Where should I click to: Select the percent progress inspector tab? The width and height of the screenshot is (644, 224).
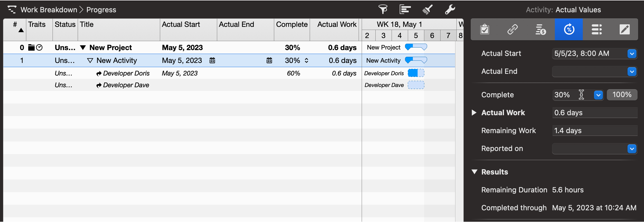click(x=569, y=29)
